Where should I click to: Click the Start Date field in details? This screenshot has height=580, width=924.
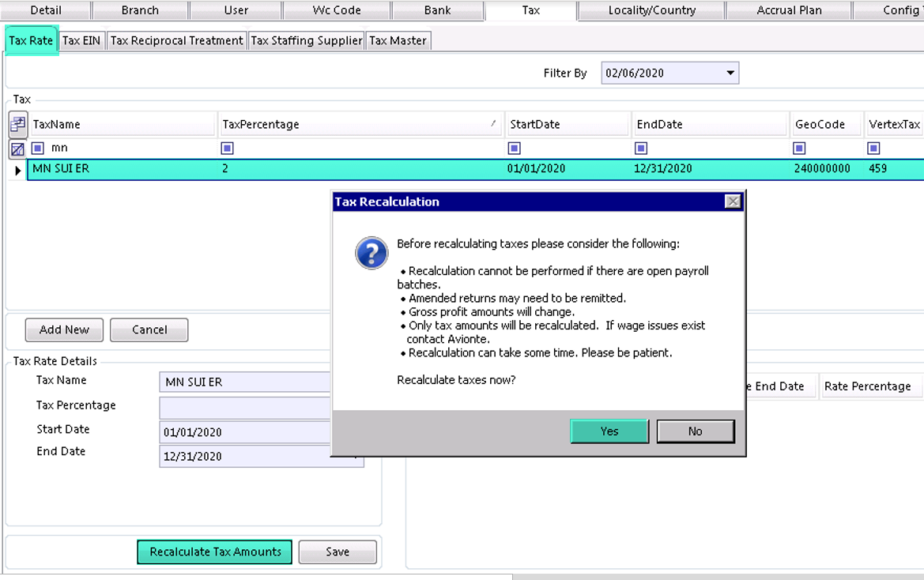tap(244, 431)
